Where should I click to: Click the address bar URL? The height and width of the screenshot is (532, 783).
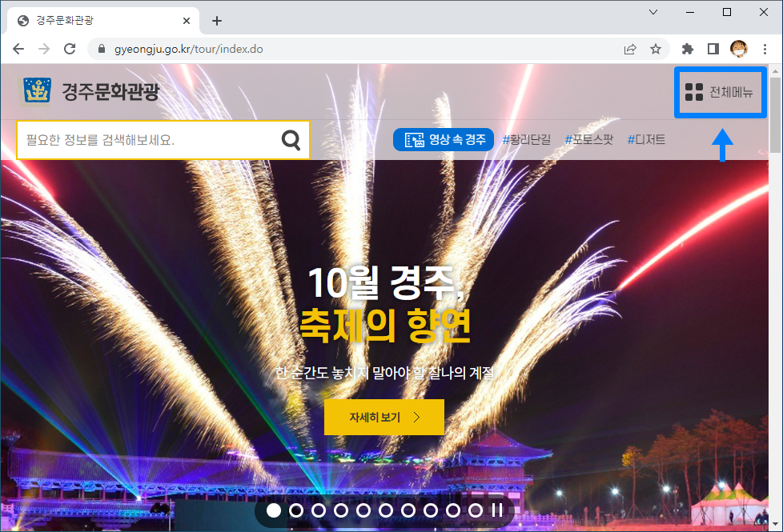189,49
